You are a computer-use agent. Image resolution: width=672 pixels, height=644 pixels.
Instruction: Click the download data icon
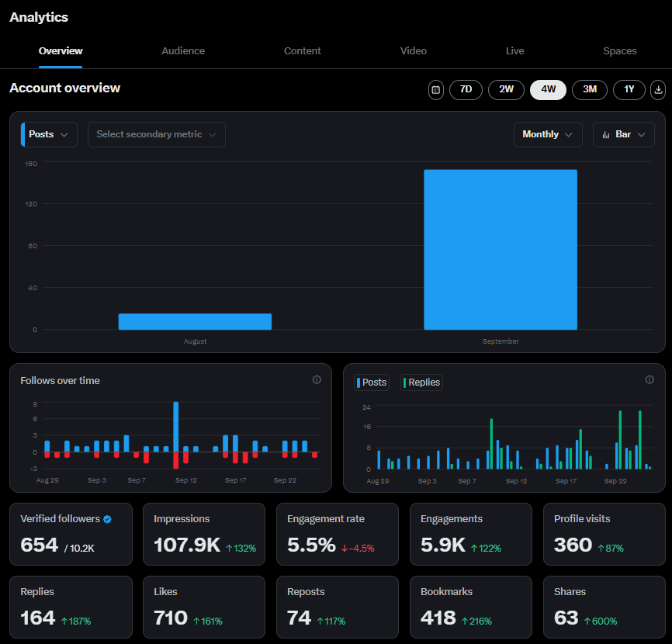coord(658,90)
